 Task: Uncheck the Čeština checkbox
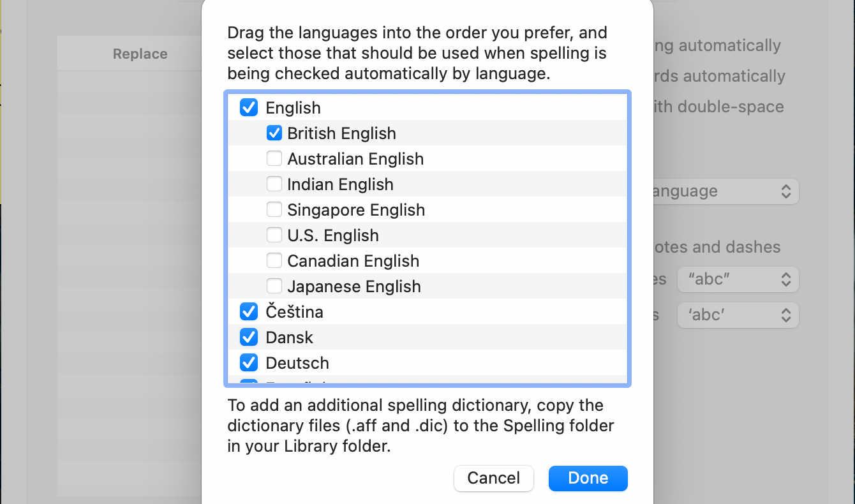coord(248,311)
